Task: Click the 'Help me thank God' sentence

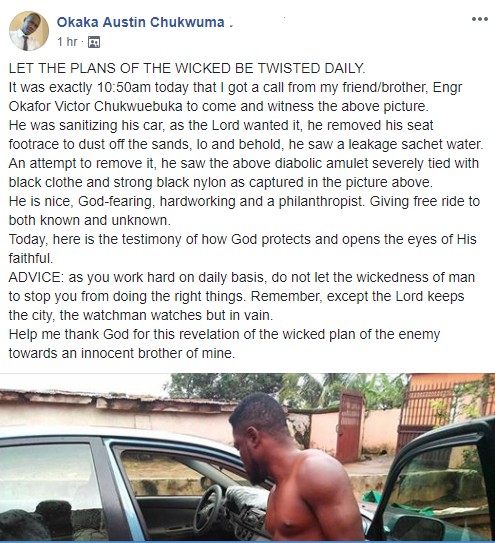Action: point(224,344)
